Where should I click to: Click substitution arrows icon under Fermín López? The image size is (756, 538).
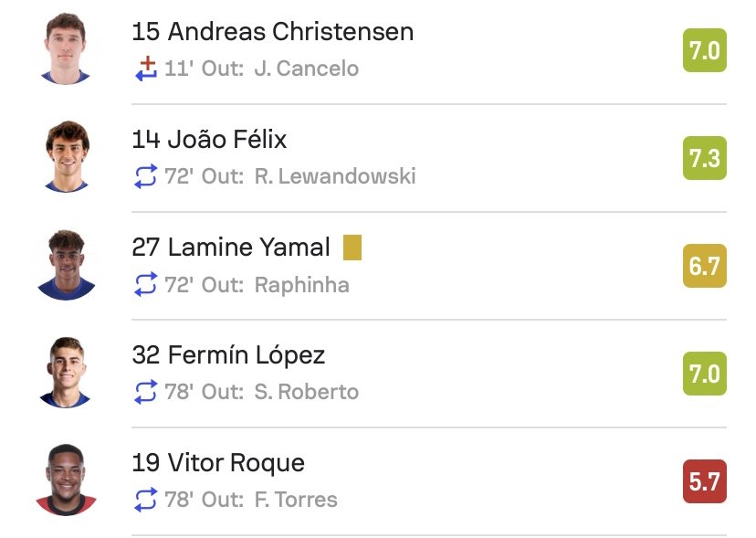[x=146, y=392]
